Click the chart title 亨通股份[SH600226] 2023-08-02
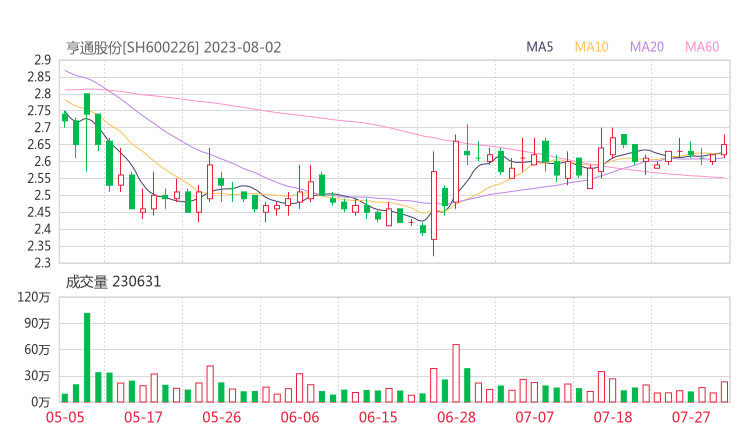 pos(173,48)
